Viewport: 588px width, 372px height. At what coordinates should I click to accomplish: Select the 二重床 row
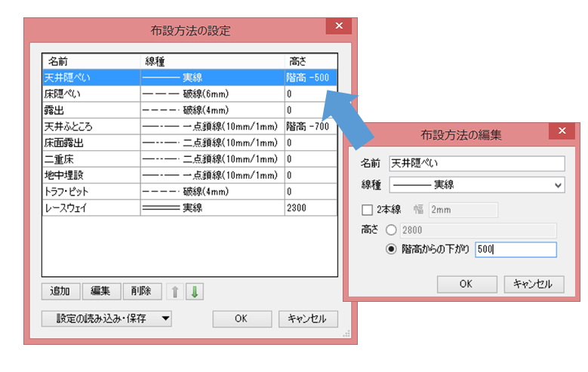pyautogui.click(x=189, y=159)
